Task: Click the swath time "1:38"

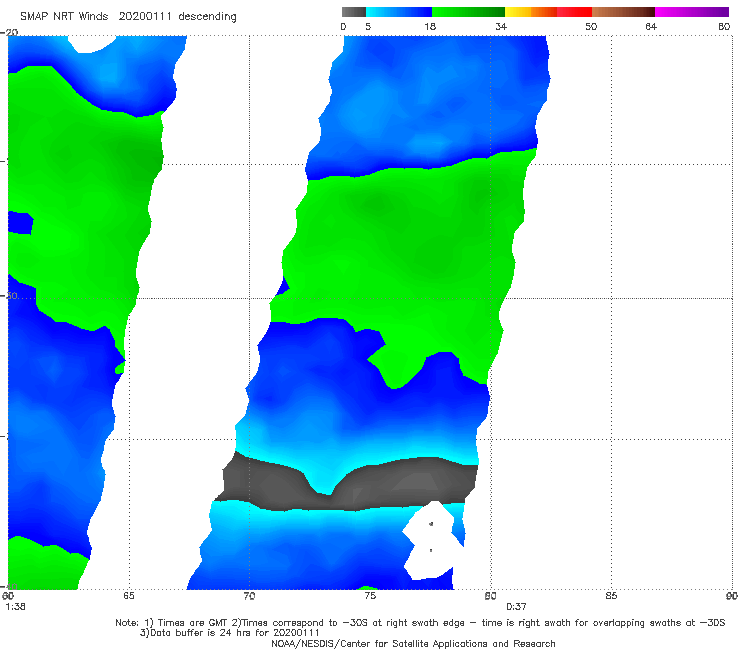Action: pyautogui.click(x=16, y=607)
